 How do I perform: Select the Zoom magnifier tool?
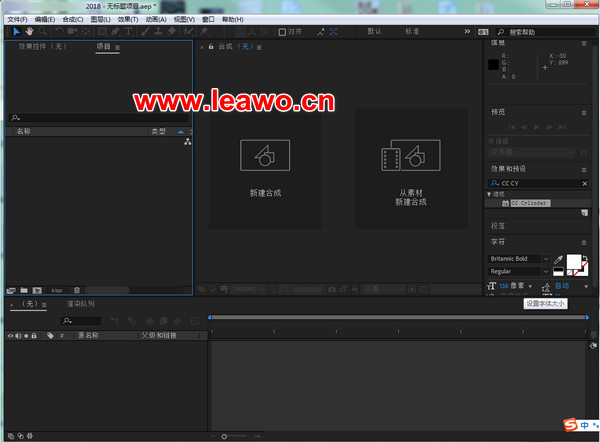tap(42, 32)
